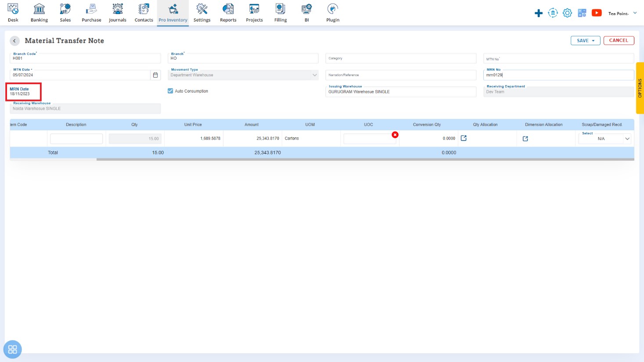The image size is (644, 362).
Task: Open the OPTIONS side tab
Action: pos(640,88)
